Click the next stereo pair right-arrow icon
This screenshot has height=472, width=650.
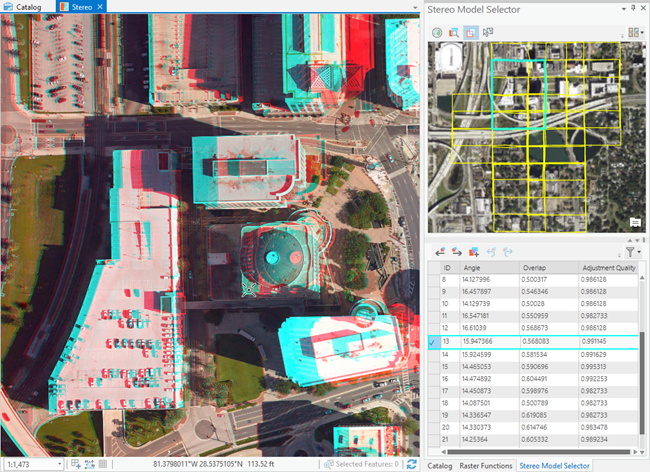[x=457, y=252]
